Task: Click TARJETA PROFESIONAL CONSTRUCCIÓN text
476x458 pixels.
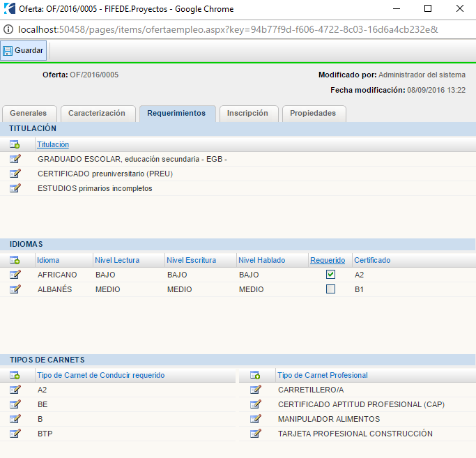Action: click(x=355, y=434)
